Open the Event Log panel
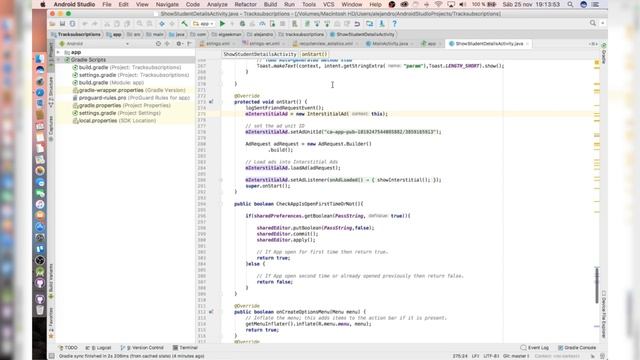This screenshot has height=360, width=640. (535, 348)
